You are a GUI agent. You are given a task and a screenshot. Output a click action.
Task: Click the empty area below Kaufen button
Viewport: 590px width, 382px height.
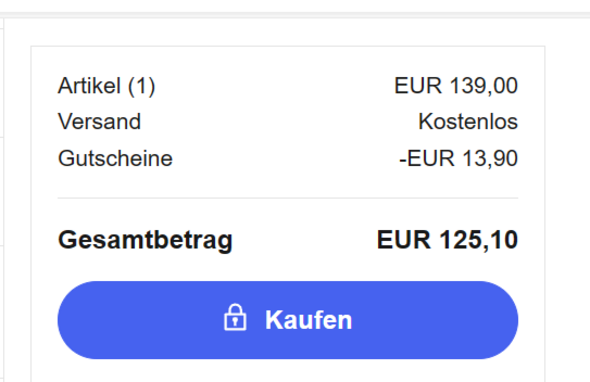(x=288, y=371)
